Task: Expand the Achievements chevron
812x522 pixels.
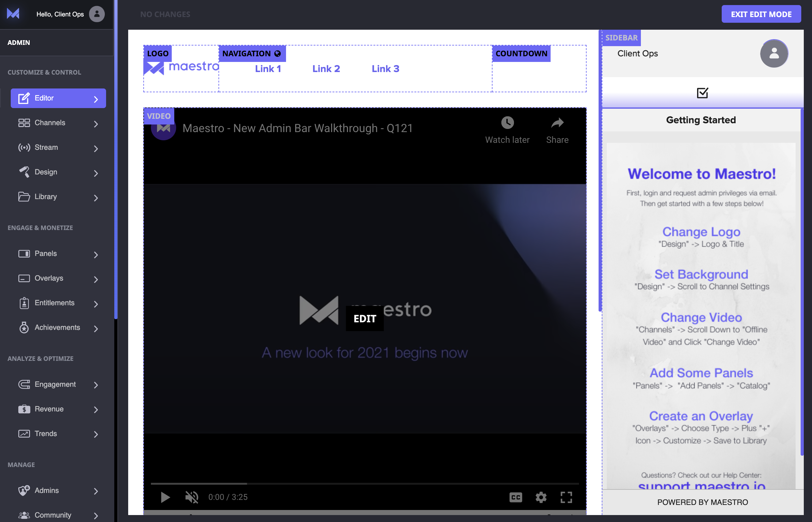Action: point(96,329)
